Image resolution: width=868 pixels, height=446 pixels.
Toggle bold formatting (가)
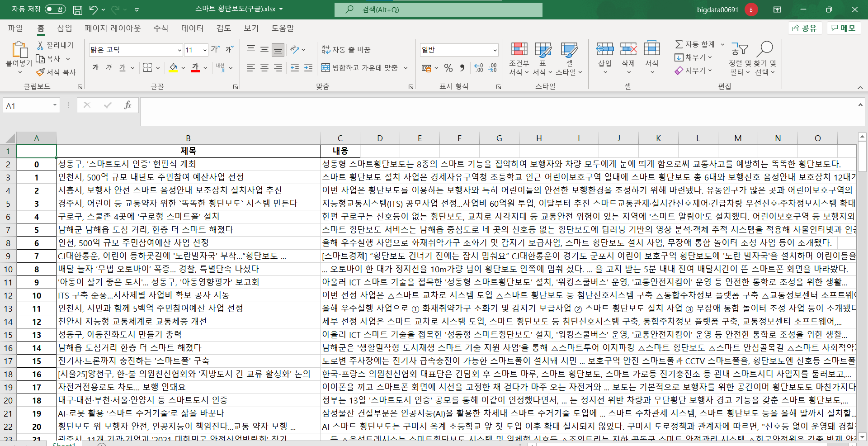(x=95, y=67)
